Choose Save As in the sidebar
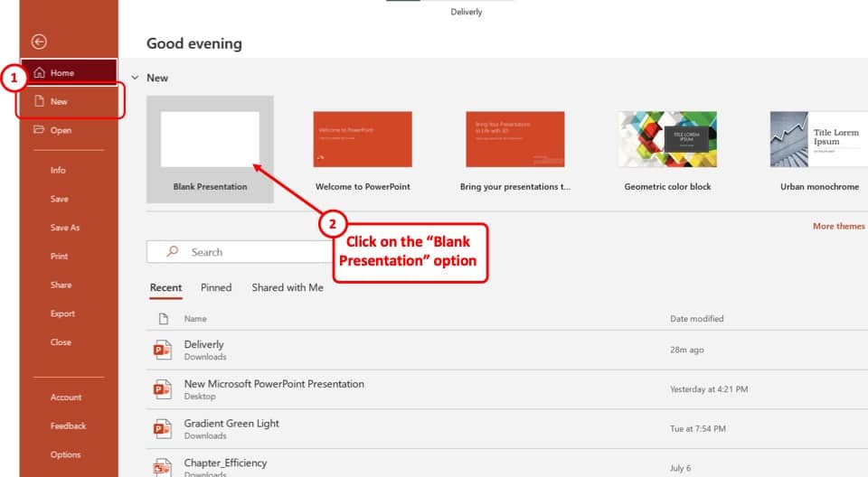 click(x=65, y=228)
